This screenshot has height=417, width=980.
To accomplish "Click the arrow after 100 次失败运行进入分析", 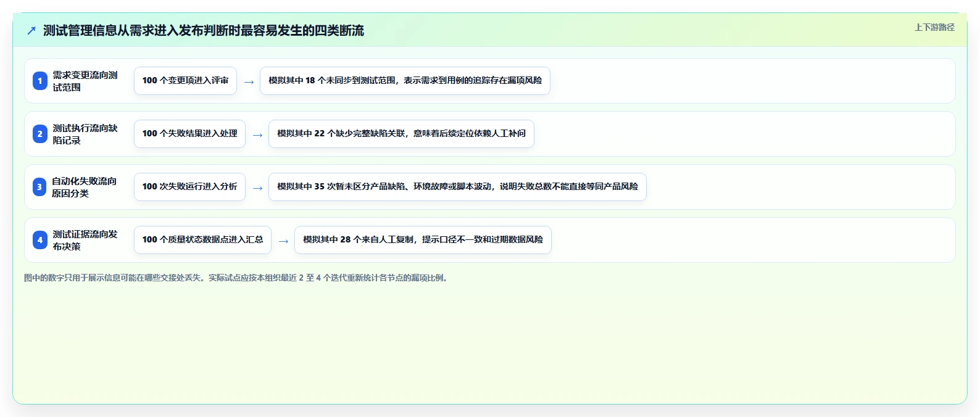I will pyautogui.click(x=257, y=188).
